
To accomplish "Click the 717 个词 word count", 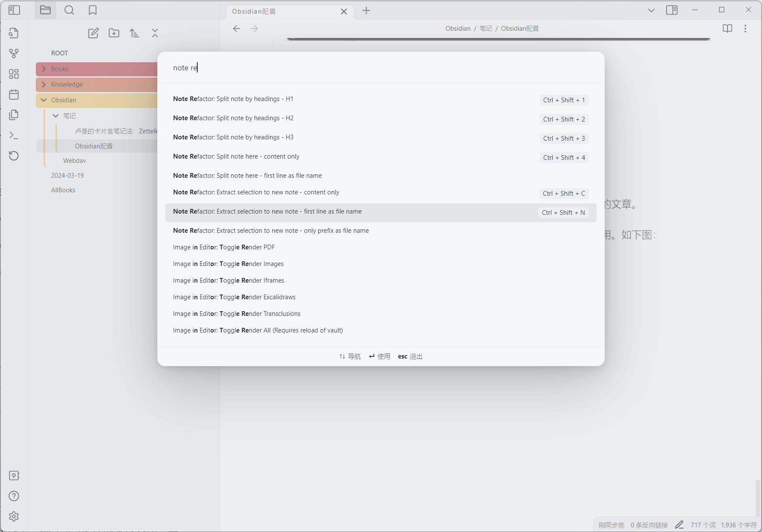I will coord(703,525).
